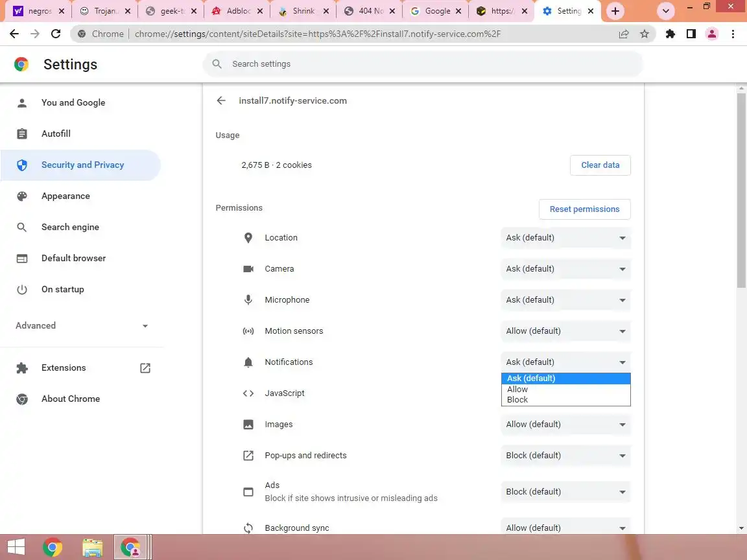The width and height of the screenshot is (747, 560).
Task: Open the Pop-ups and redirects dropdown
Action: tap(566, 456)
